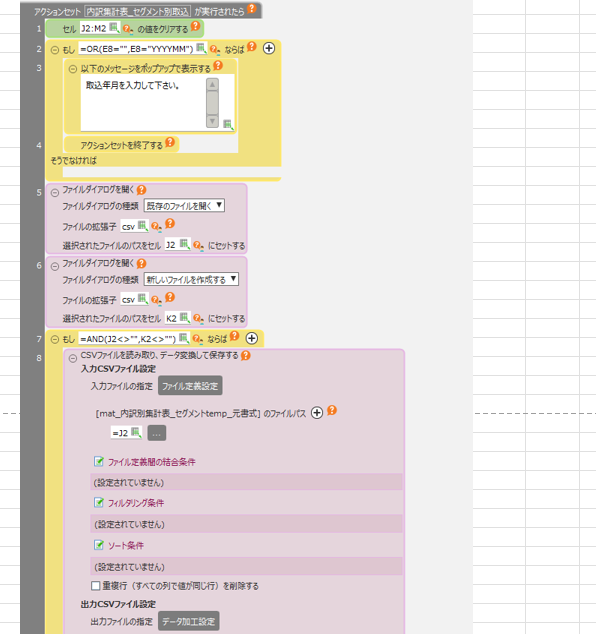Click the データ加工設定 button
This screenshot has height=634, width=596.
coord(188,621)
